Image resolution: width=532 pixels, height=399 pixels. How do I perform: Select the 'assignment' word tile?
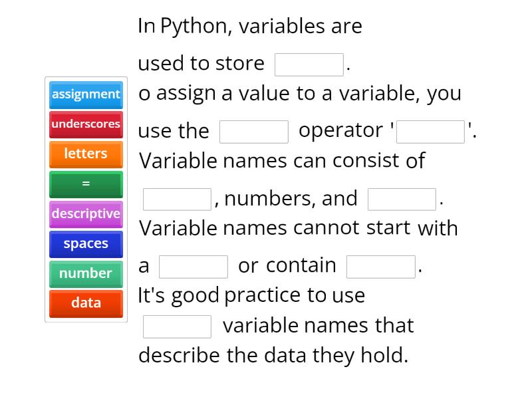[86, 94]
